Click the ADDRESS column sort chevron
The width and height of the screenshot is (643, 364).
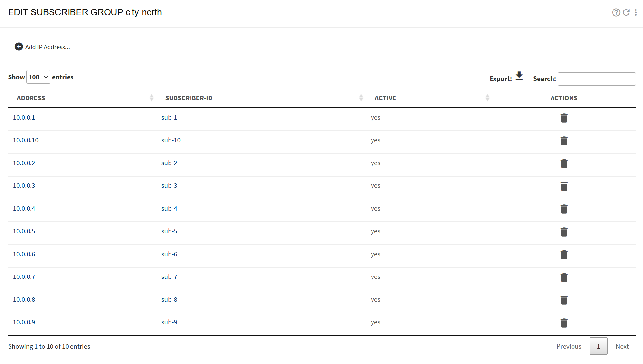[151, 97]
